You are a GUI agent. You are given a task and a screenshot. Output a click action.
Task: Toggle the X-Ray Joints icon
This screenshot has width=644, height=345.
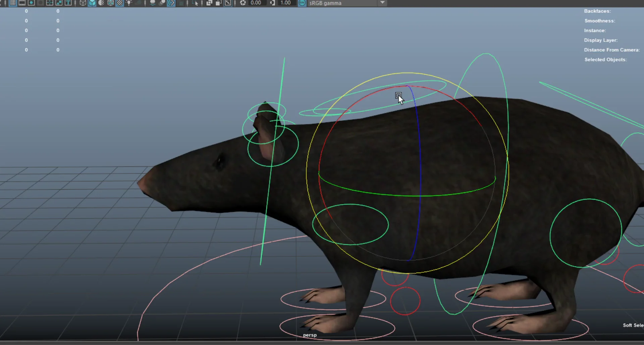pos(228,3)
